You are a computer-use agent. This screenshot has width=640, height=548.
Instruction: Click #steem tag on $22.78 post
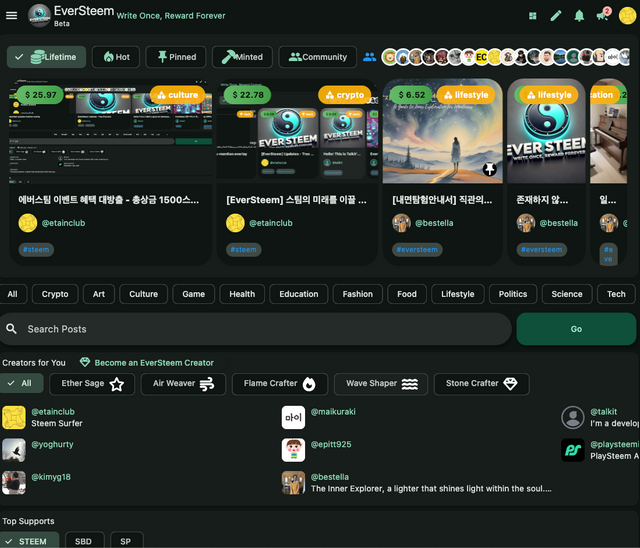point(243,250)
